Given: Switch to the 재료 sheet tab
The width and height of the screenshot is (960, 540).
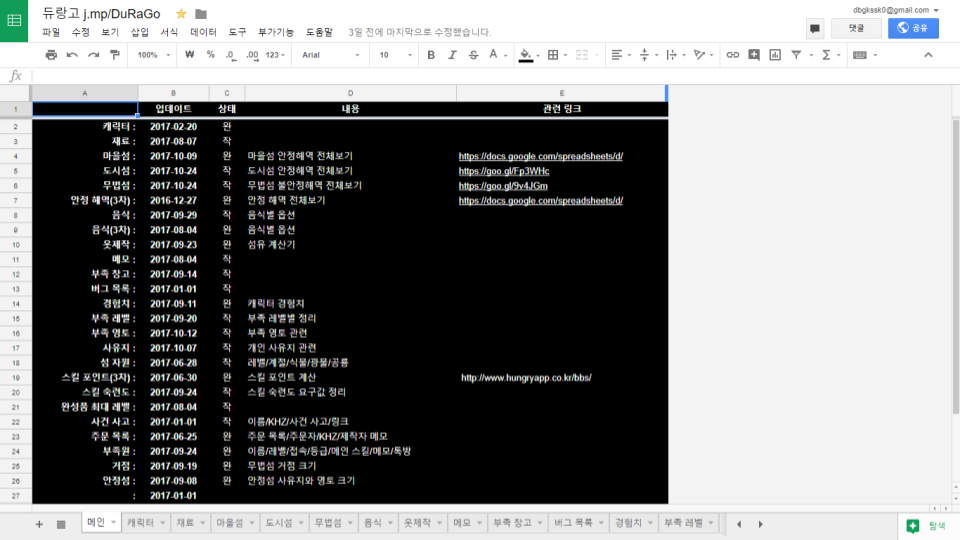Looking at the screenshot, I should [185, 523].
